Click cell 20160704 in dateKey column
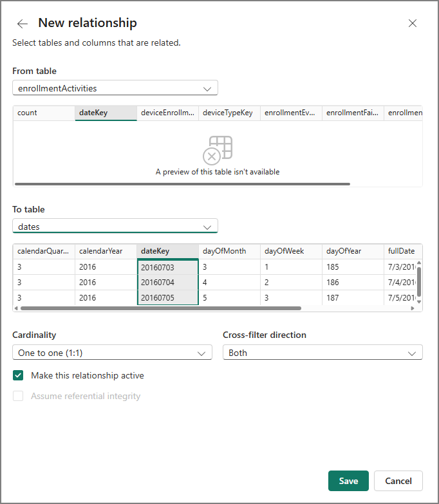Screen dimensions: 439x504 168,282
